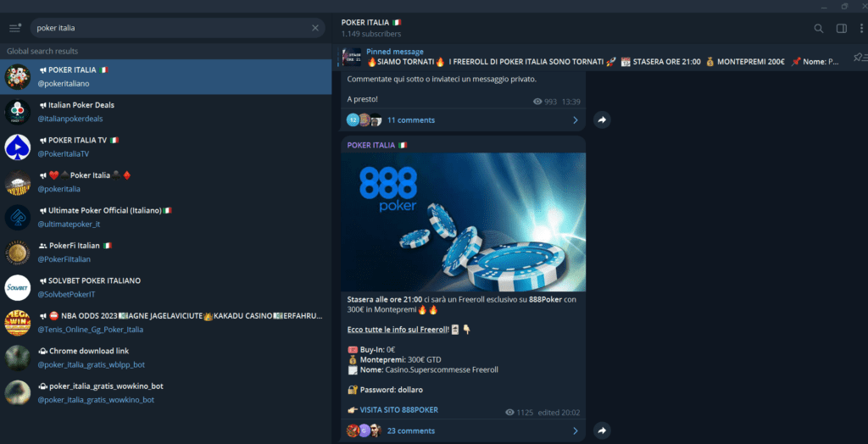868x444 pixels.
Task: Click '1.149 subscribers' under chat title
Action: (x=371, y=34)
